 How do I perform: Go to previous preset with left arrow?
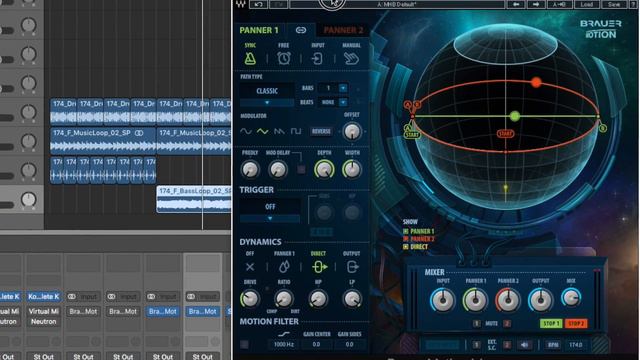tap(516, 4)
